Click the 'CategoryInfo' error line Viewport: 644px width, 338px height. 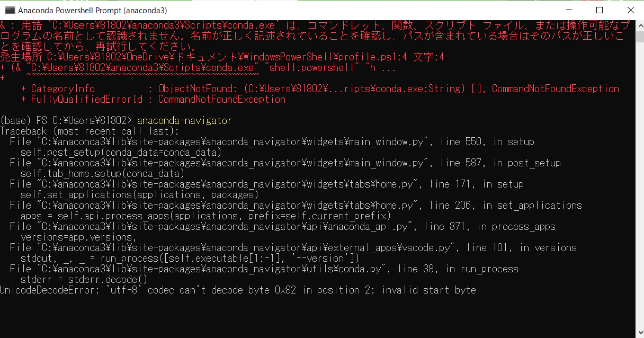[x=320, y=88]
